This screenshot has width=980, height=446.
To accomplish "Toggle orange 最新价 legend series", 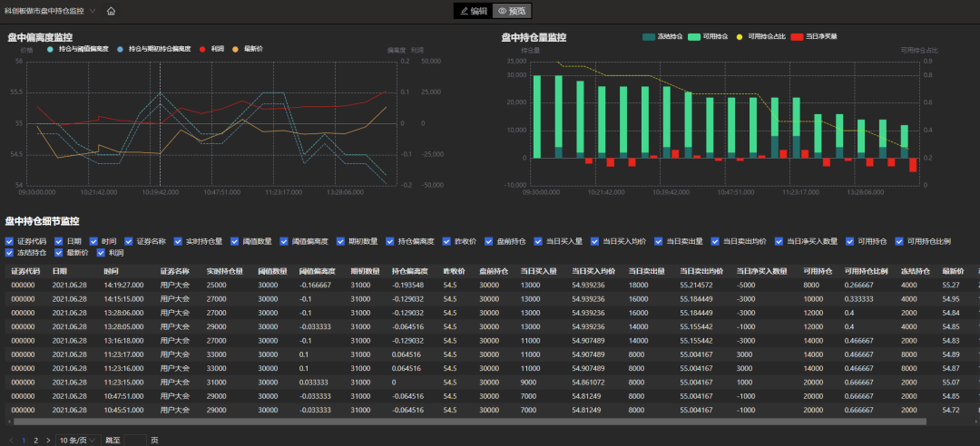I will click(x=248, y=49).
